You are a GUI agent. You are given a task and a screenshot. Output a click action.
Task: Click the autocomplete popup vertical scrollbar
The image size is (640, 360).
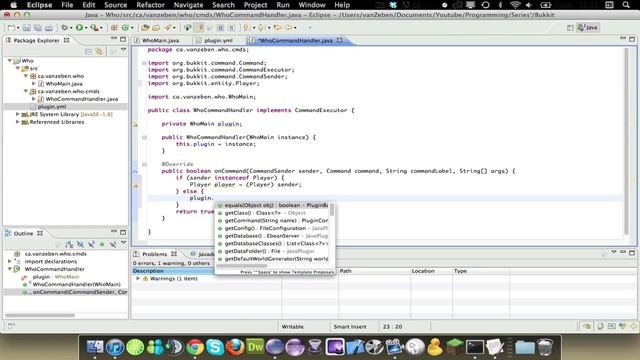pyautogui.click(x=332, y=210)
